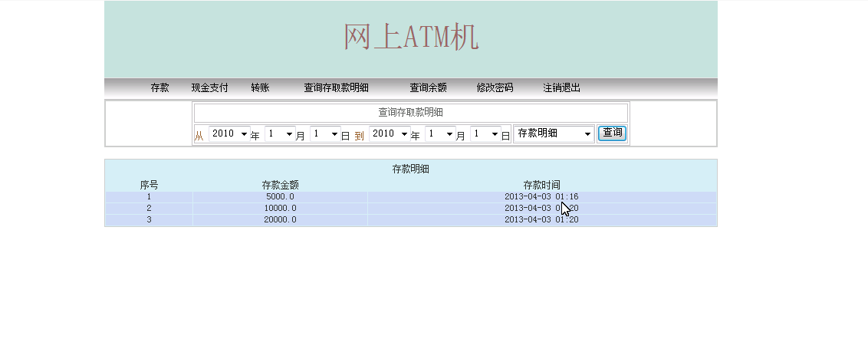Click serial number 3 in the table

pos(149,220)
